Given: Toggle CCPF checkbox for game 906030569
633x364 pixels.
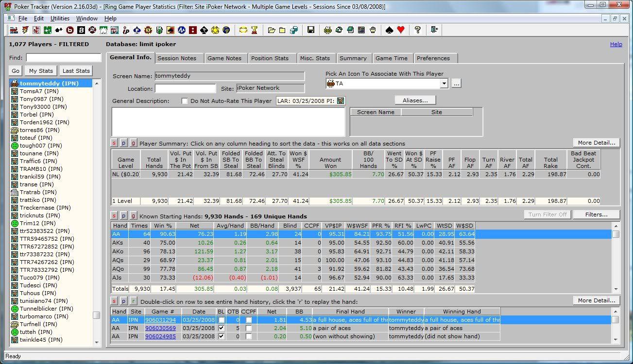Looking at the screenshot, I should (x=249, y=328).
